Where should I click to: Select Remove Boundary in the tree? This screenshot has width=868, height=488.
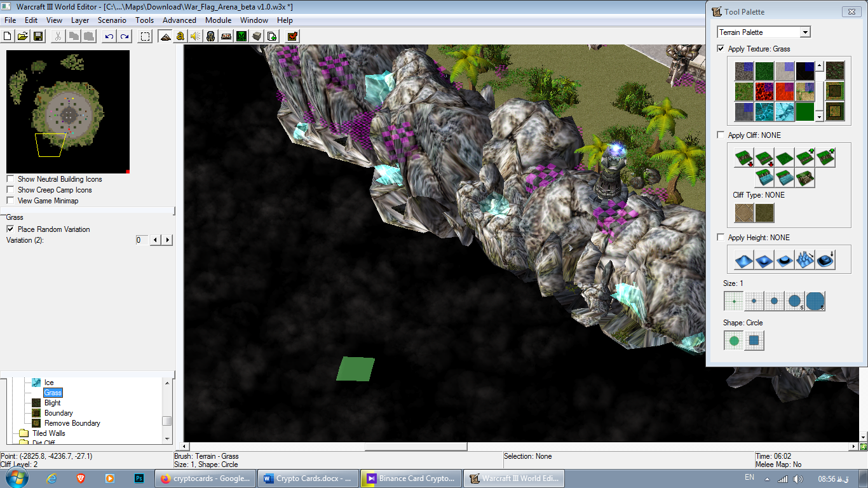[x=72, y=423]
